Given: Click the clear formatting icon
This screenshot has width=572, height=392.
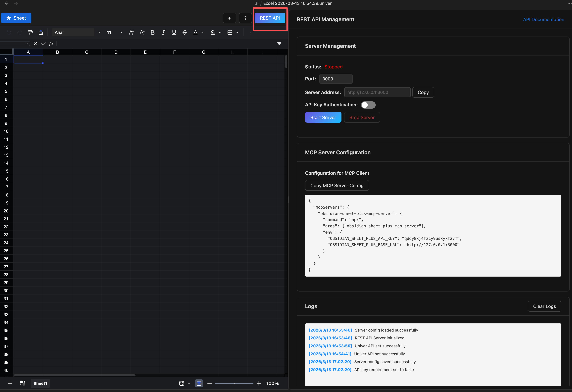Looking at the screenshot, I should (41, 33).
